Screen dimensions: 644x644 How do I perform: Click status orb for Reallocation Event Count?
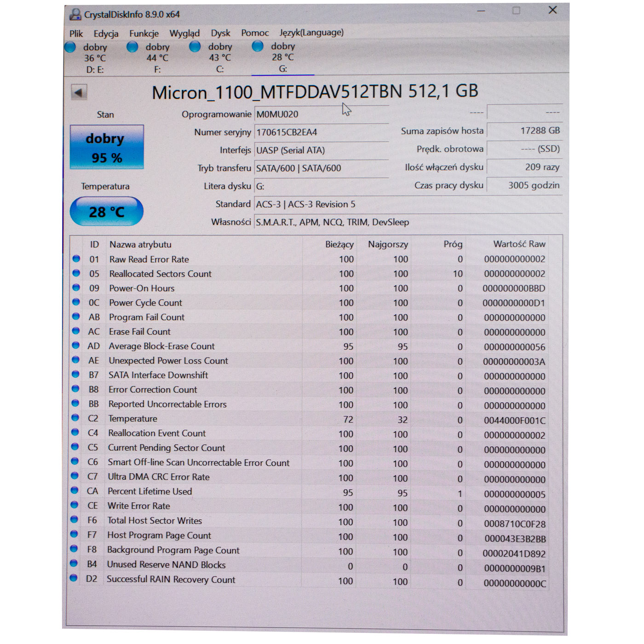[75, 432]
